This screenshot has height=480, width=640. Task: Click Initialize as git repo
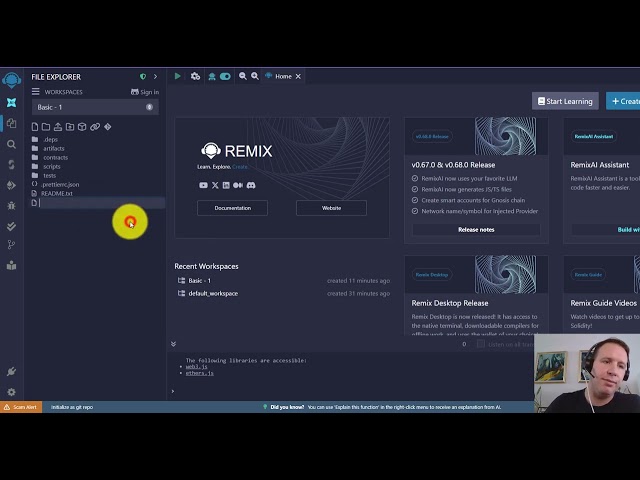tap(72, 407)
